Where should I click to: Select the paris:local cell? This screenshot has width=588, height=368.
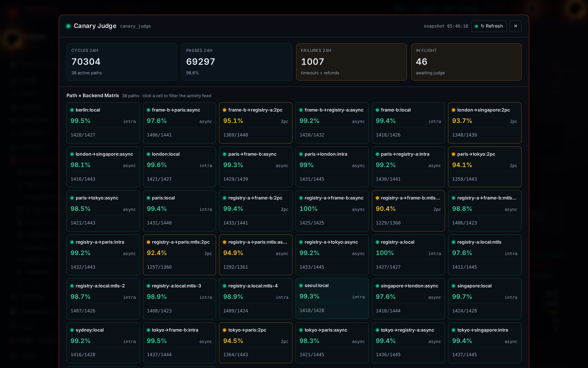(x=179, y=211)
